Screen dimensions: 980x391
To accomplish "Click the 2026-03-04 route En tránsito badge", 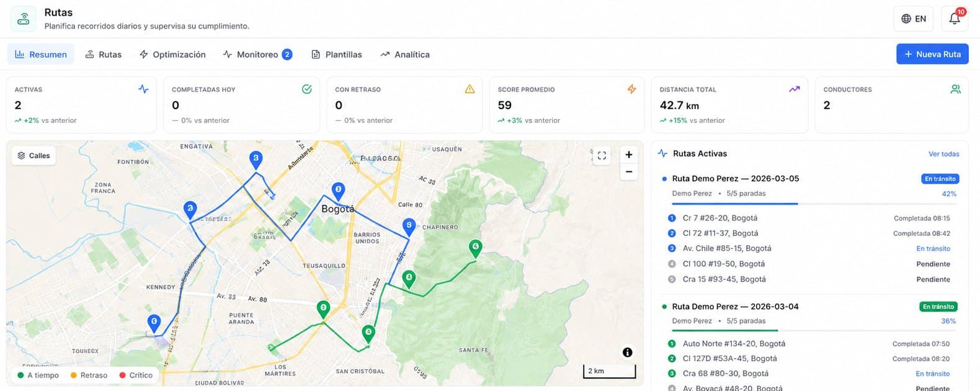I will (938, 307).
